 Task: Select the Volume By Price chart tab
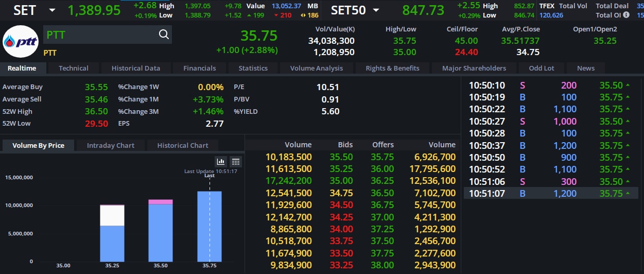pyautogui.click(x=38, y=145)
